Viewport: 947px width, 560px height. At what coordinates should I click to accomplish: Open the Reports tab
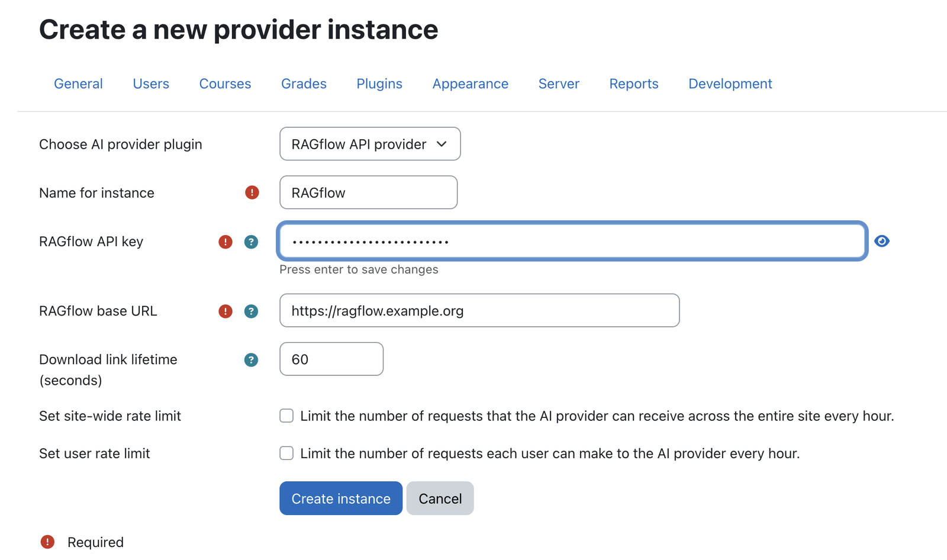point(634,83)
